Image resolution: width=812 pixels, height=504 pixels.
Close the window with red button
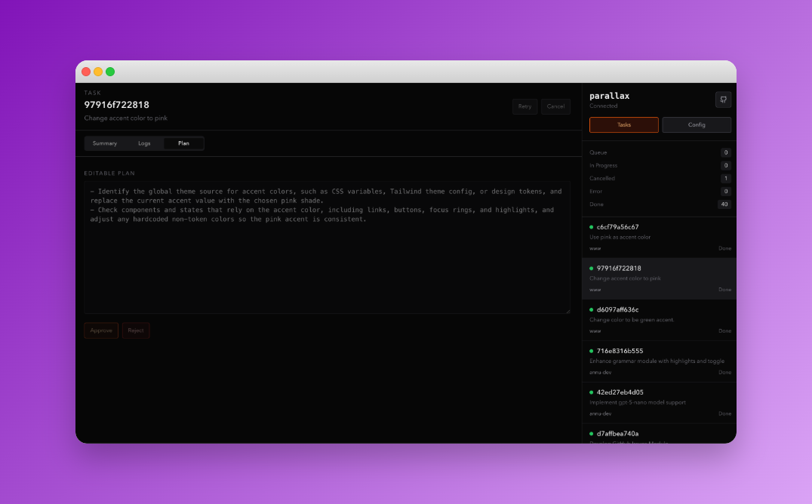[x=86, y=72]
